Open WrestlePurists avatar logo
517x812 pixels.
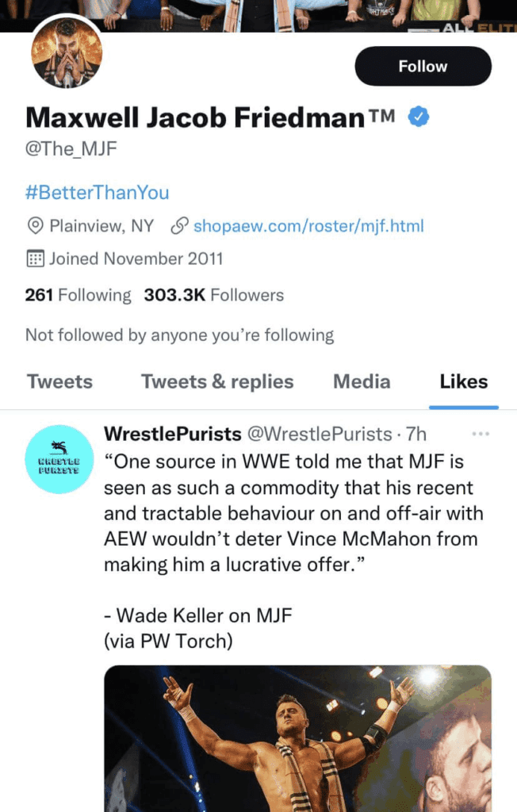pyautogui.click(x=59, y=459)
